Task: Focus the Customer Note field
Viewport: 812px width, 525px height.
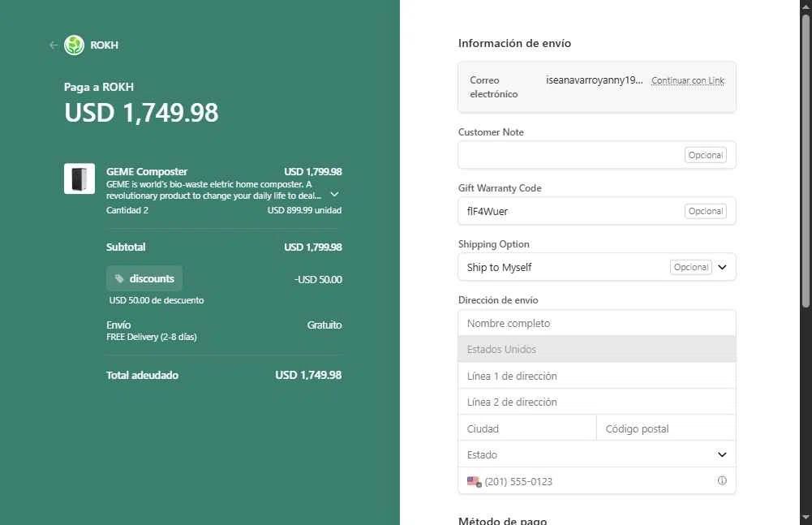Action: pos(596,155)
